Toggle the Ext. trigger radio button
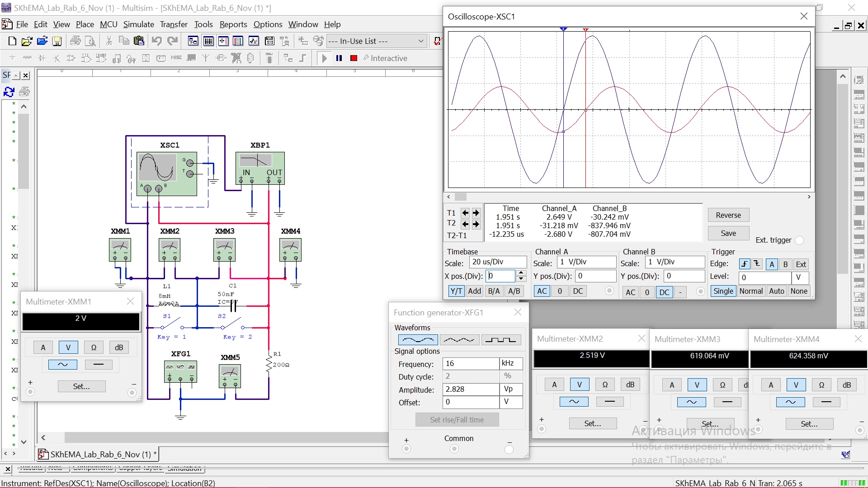The height and width of the screenshot is (488, 868). 799,240
